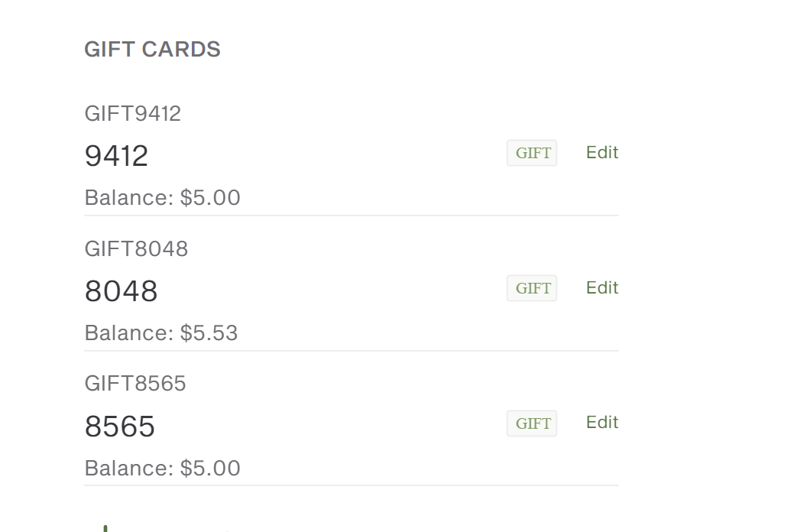The image size is (794, 532).
Task: Edit the gift card ending in 8048
Action: (602, 287)
